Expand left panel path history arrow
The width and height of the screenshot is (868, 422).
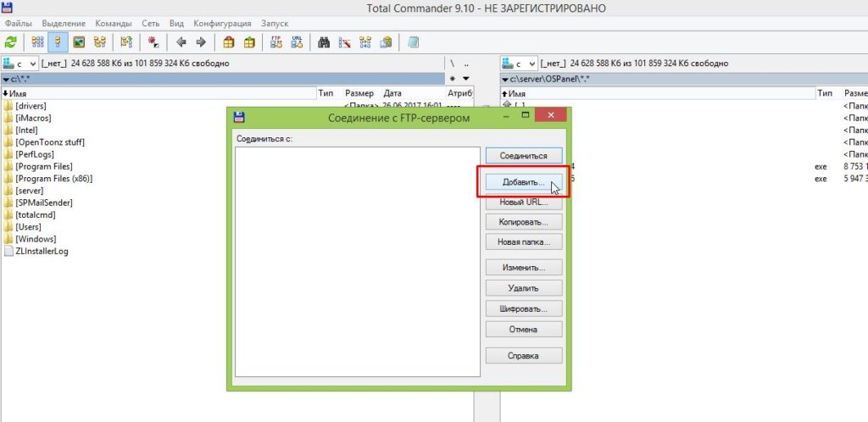pyautogui.click(x=465, y=79)
